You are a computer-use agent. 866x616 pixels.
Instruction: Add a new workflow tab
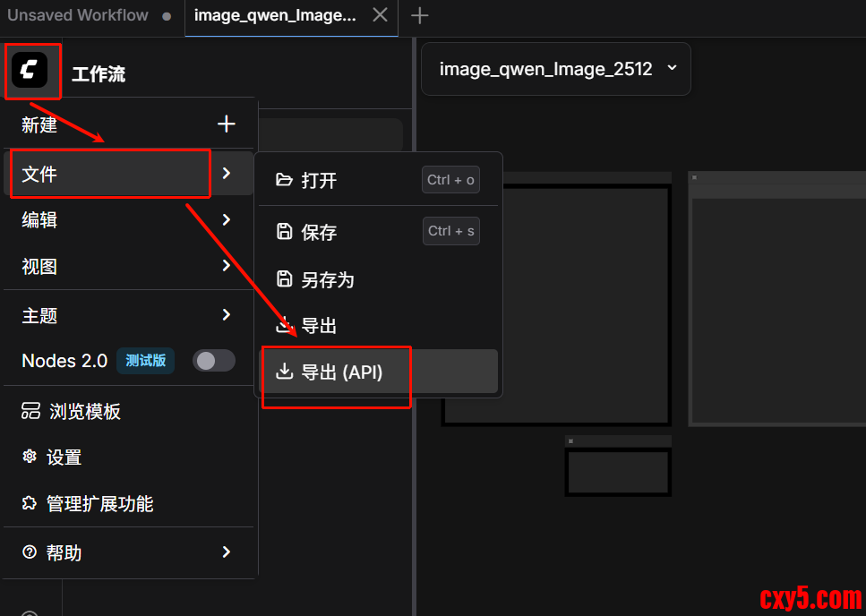(420, 15)
